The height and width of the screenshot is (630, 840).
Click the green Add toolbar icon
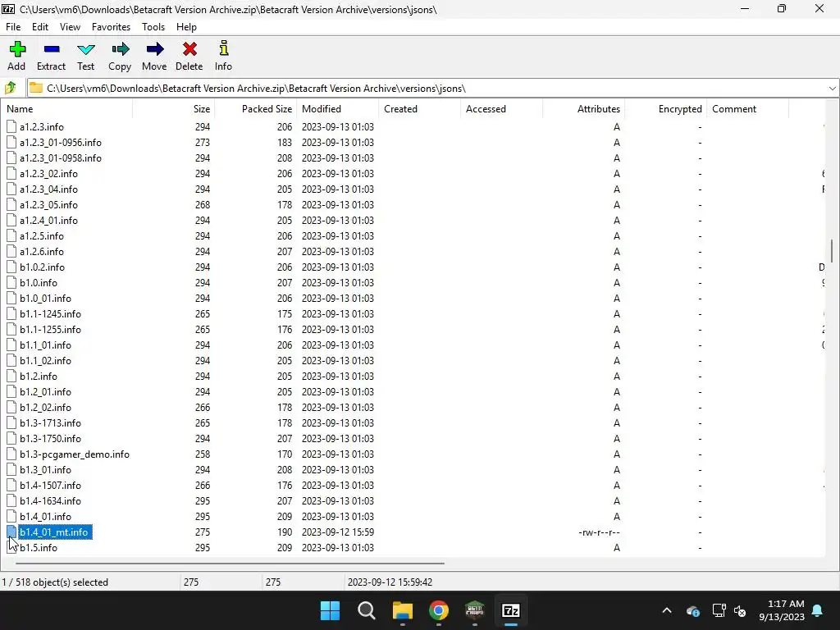coord(17,49)
